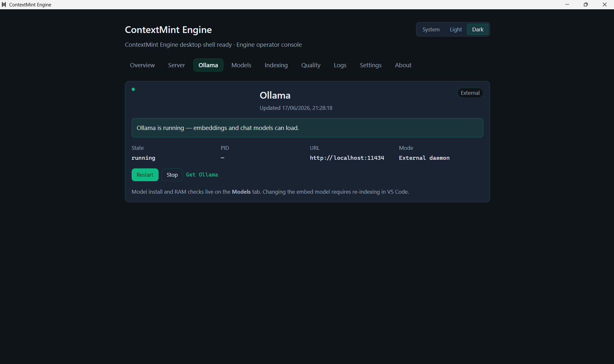The width and height of the screenshot is (614, 364).
Task: Click the Mode label
Action: pos(406,148)
